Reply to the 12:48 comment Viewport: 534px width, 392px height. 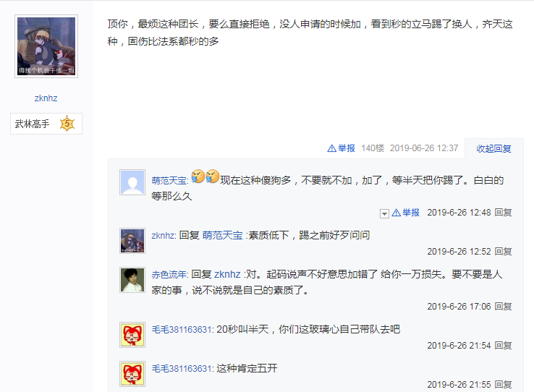click(x=504, y=213)
